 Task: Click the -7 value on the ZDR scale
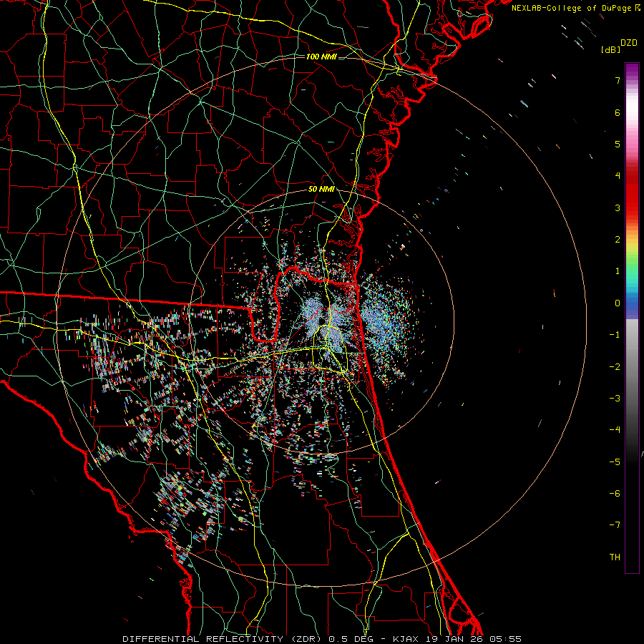tap(615, 525)
